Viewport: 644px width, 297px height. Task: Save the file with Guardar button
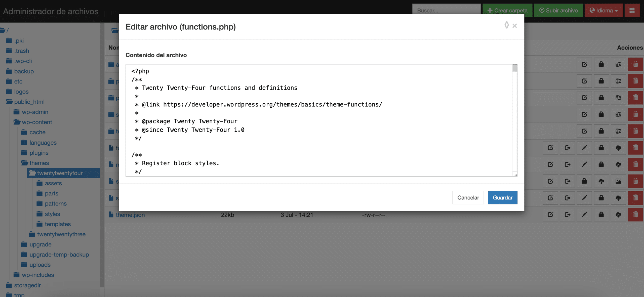tap(502, 197)
